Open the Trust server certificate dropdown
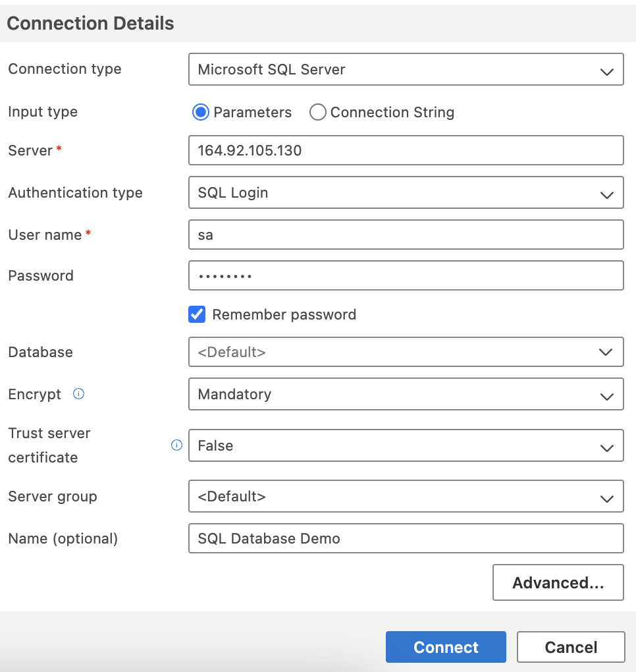 [406, 445]
